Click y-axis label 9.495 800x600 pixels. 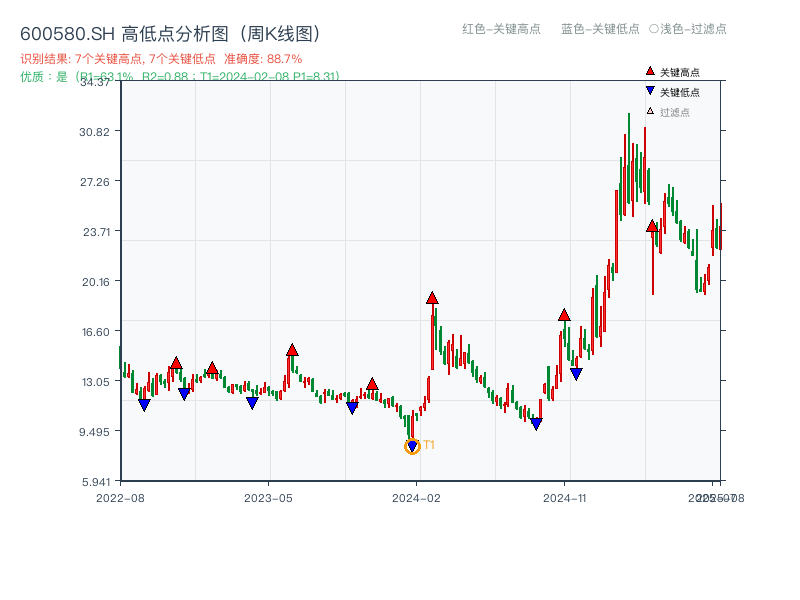(94, 432)
